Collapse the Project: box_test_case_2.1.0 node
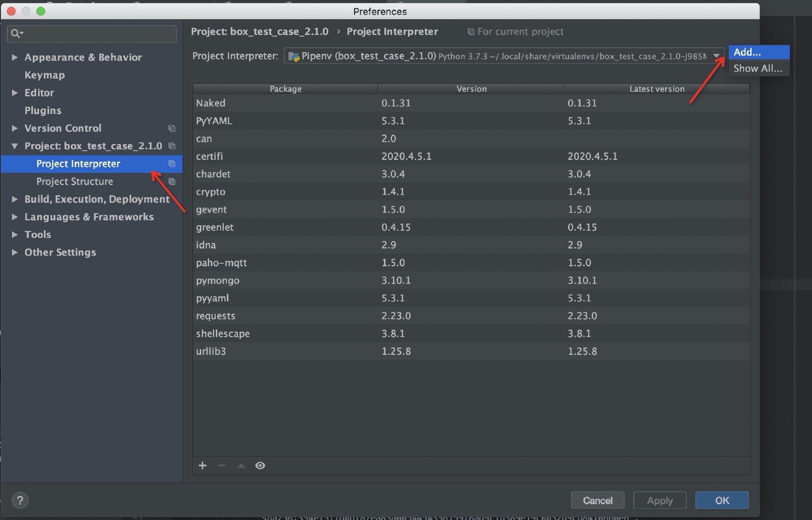Viewport: 812px width, 520px height. pos(14,146)
